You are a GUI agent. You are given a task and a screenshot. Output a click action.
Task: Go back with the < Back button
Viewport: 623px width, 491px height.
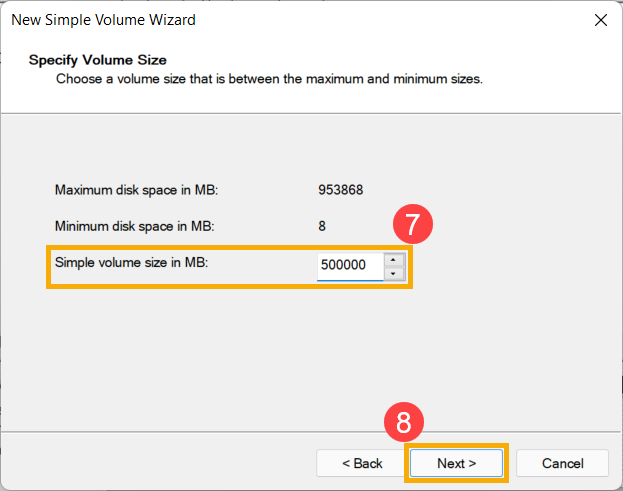point(362,463)
